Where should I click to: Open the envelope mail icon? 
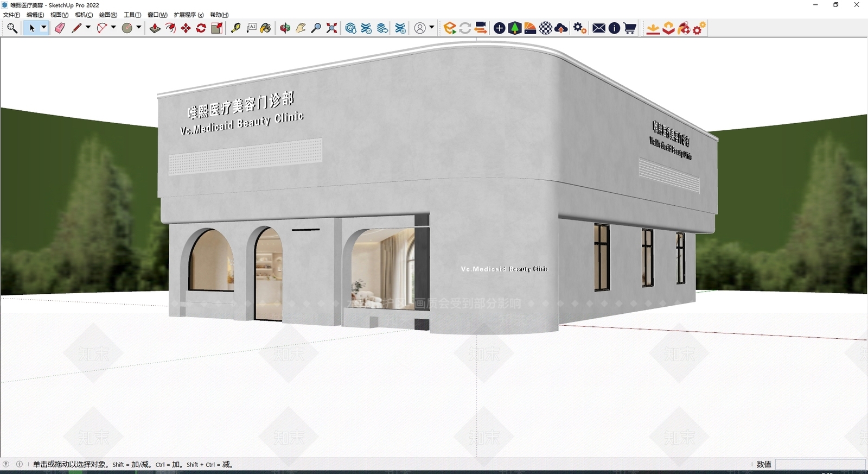click(599, 28)
